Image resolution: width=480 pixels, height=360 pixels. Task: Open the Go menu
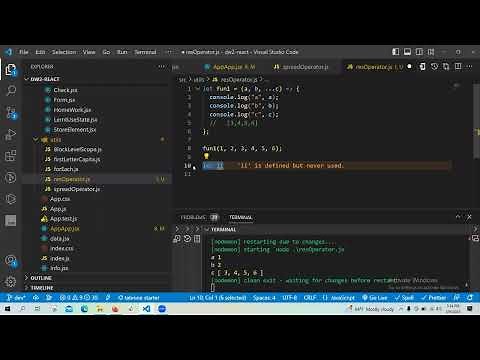pos(106,52)
